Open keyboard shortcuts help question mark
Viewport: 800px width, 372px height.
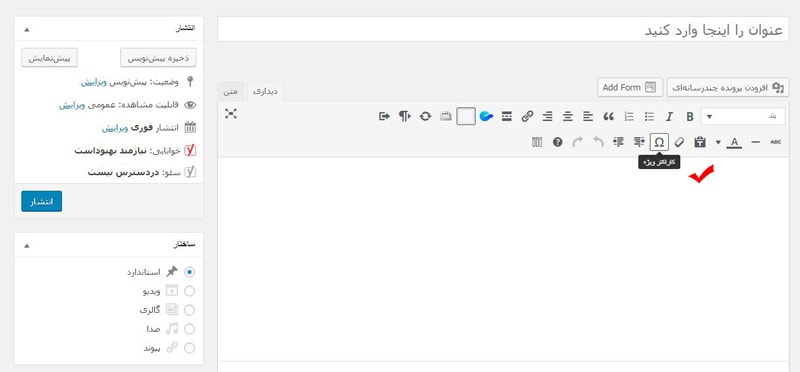coord(557,142)
